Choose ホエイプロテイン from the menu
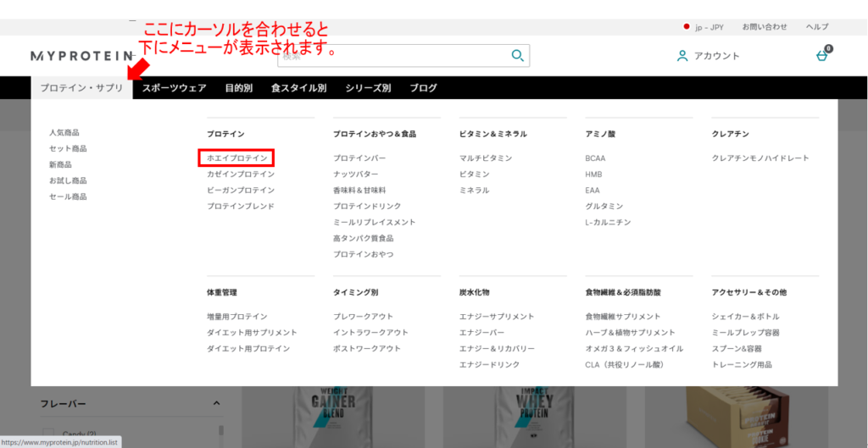The image size is (868, 448). [237, 158]
